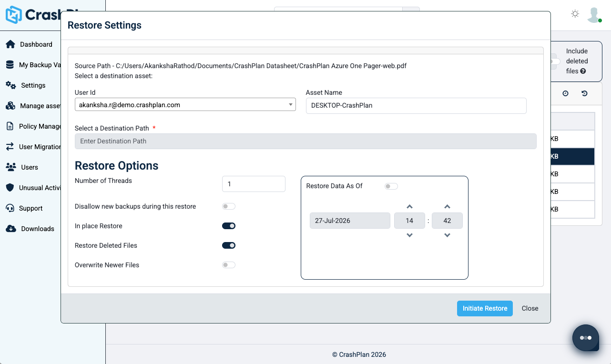Click the Initiate Restore button
The width and height of the screenshot is (611, 364).
pos(485,308)
